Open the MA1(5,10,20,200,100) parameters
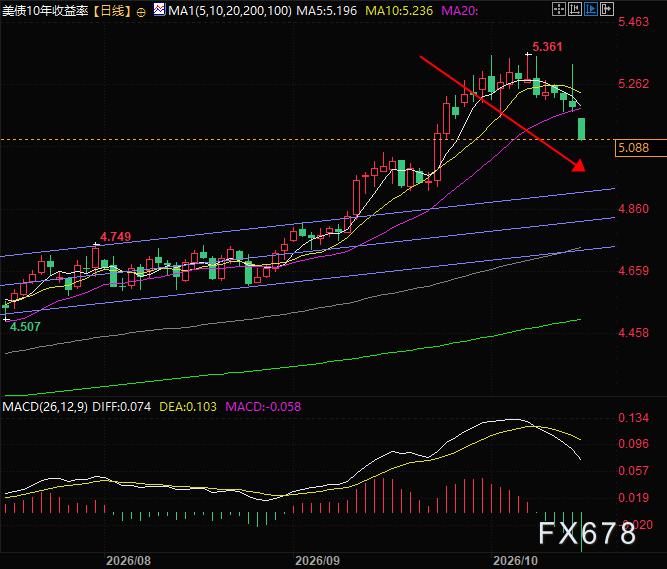The image size is (667, 569). coord(230,11)
